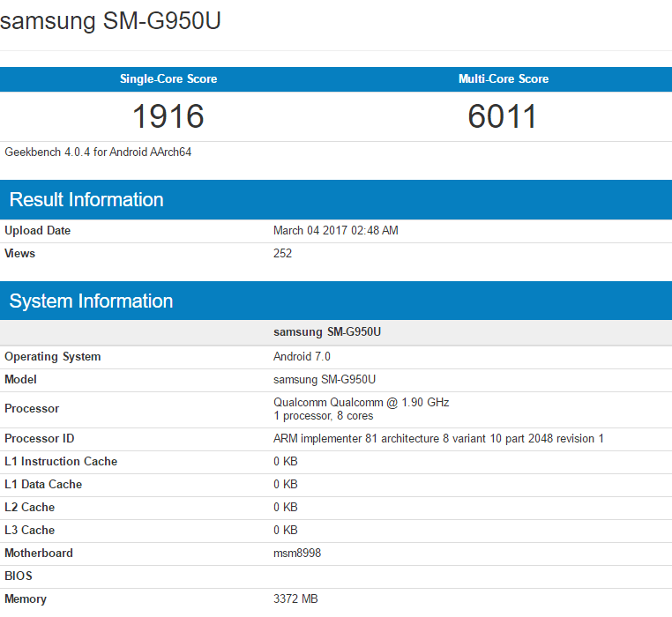Click the Multi-Core Score header
The height and width of the screenshot is (617, 672).
tap(503, 79)
